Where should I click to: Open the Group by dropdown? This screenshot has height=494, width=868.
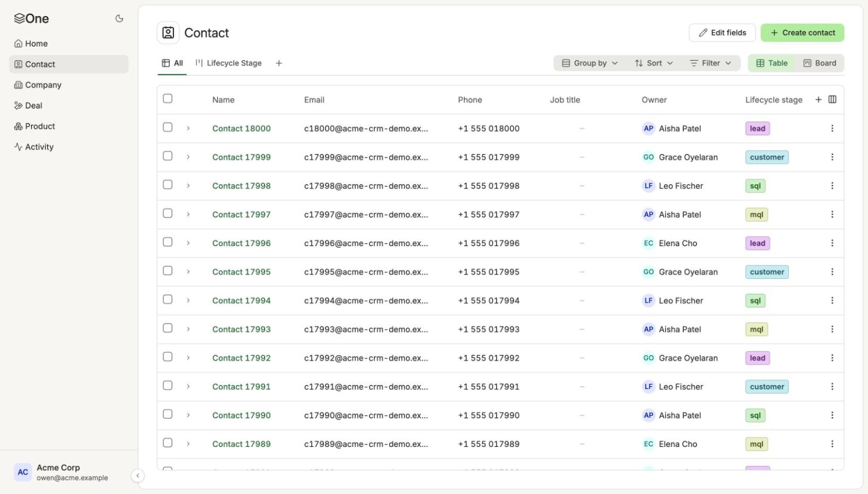(x=590, y=63)
